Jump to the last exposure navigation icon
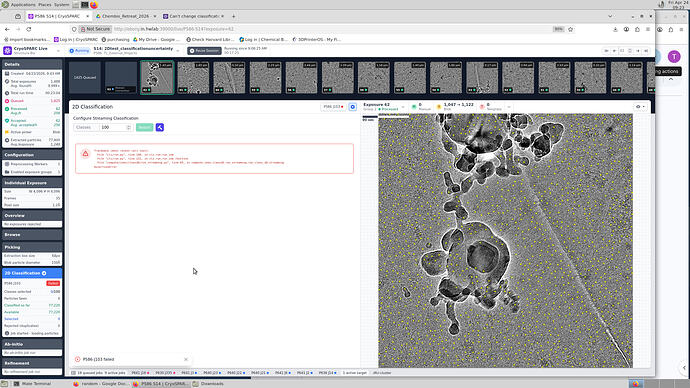The height and width of the screenshot is (388, 690). (646, 51)
